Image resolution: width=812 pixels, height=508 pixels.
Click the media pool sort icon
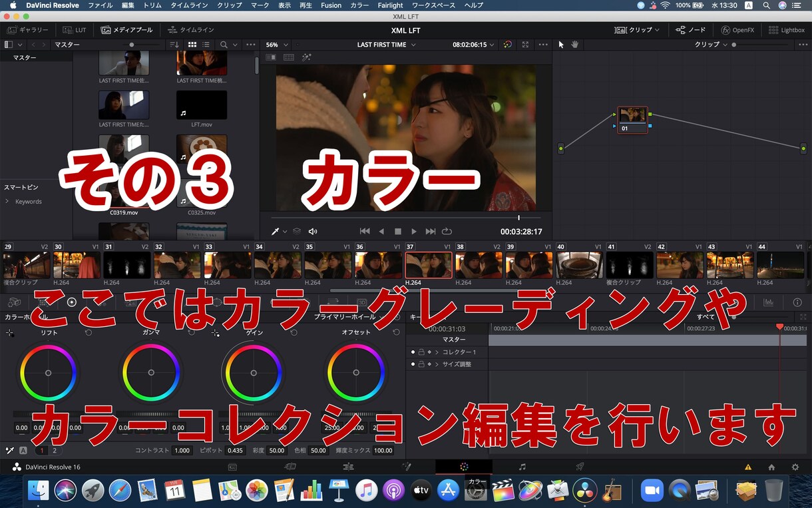(x=174, y=45)
